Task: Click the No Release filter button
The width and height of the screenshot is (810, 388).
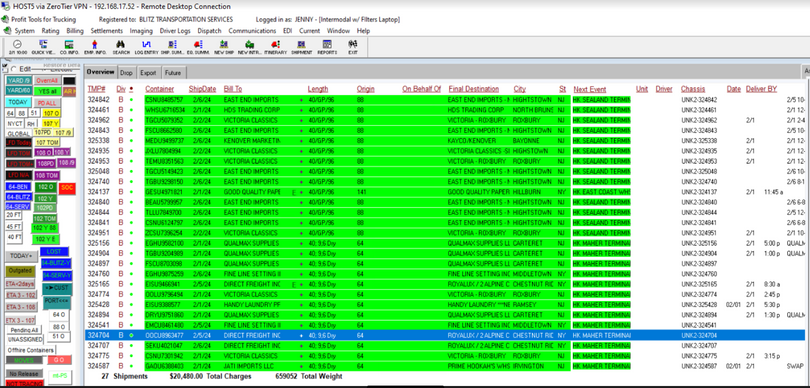Action: [24, 374]
